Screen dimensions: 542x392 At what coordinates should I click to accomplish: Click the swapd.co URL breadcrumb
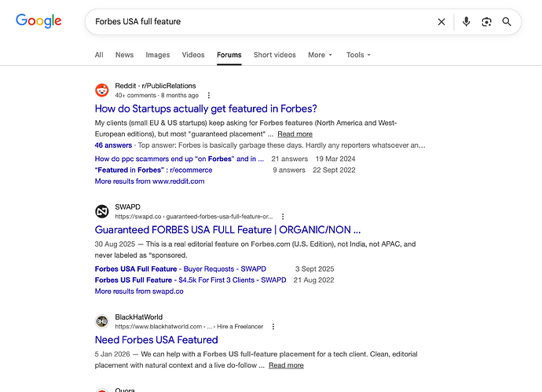(193, 216)
